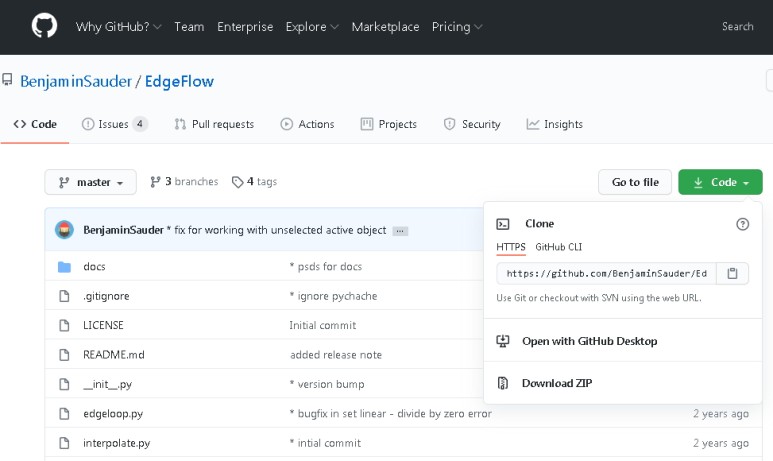Open the Why GitHub? dropdown menu
Viewport: 773px width, 461px height.
coord(118,27)
